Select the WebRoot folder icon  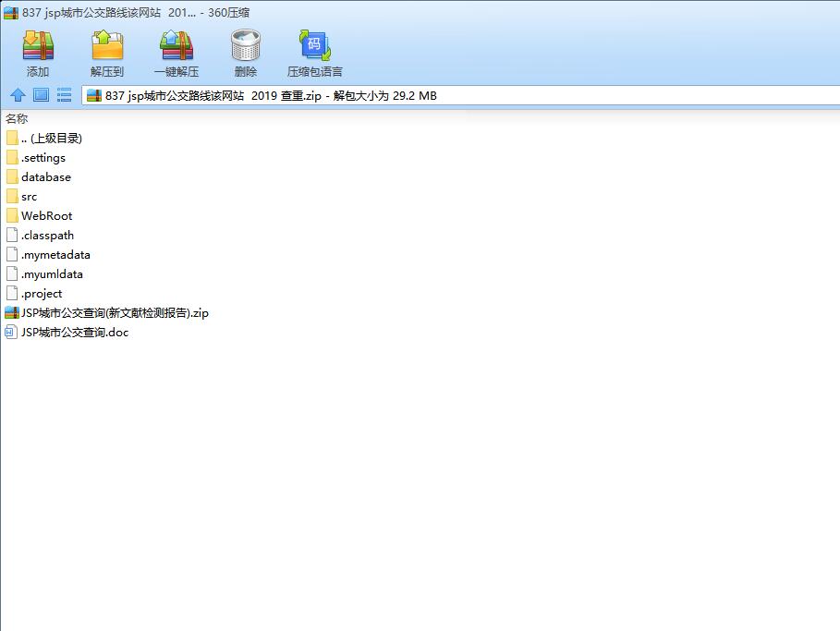pyautogui.click(x=12, y=216)
